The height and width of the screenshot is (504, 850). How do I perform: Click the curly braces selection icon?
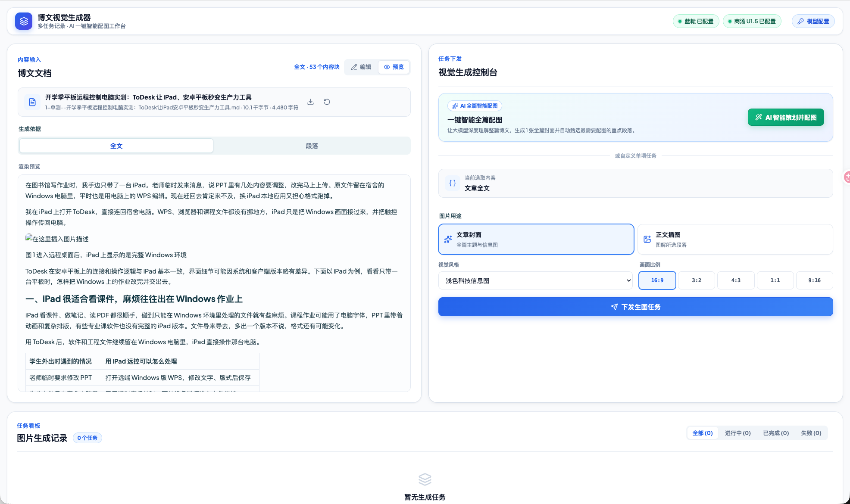(452, 183)
